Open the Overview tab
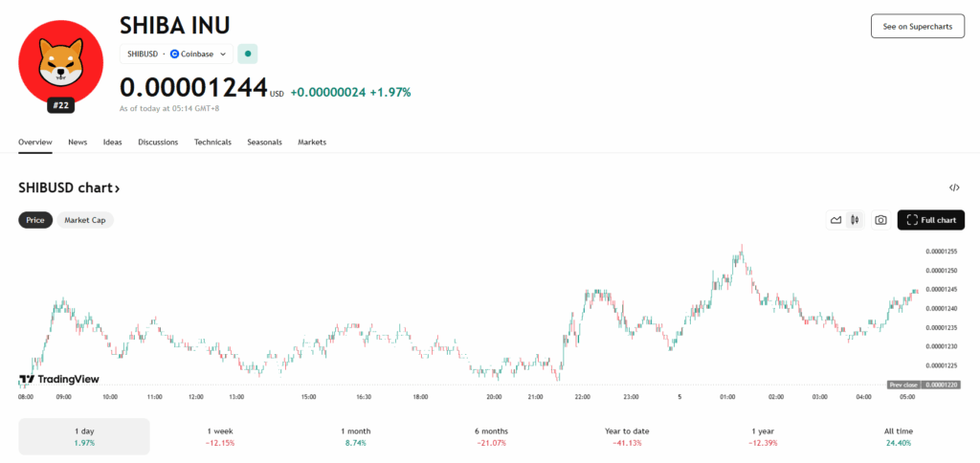 point(35,143)
